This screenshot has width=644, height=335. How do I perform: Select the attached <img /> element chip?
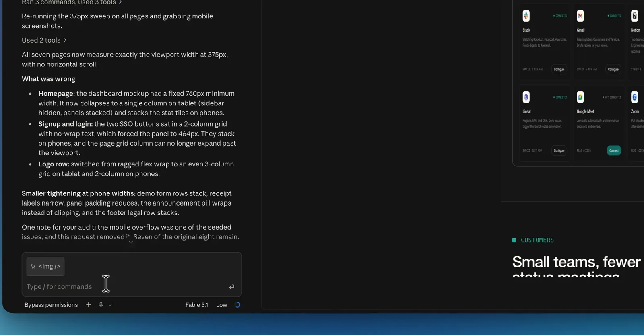click(45, 266)
